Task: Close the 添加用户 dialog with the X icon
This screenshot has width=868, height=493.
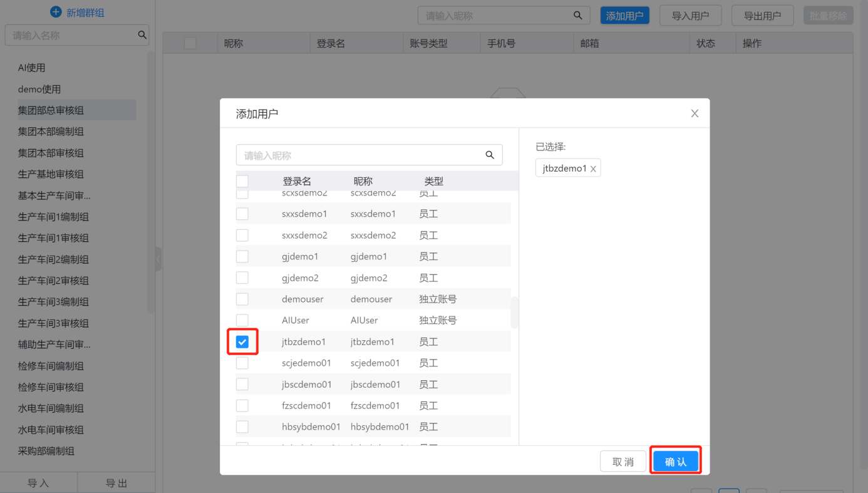Action: click(x=695, y=113)
